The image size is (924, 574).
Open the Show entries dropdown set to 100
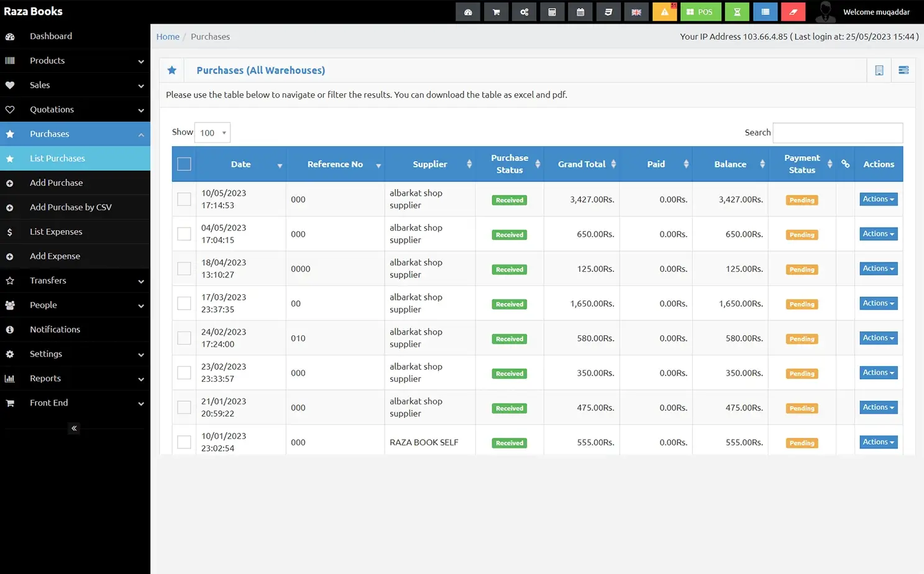(212, 132)
